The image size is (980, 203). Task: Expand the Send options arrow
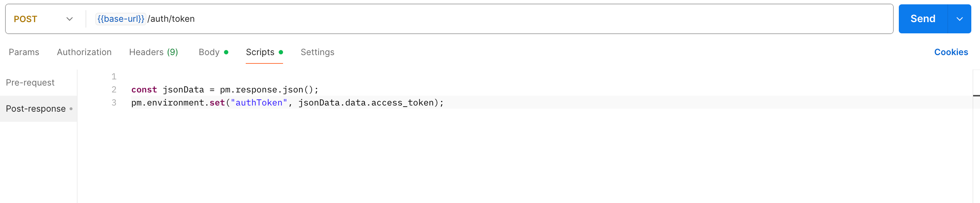click(x=959, y=18)
